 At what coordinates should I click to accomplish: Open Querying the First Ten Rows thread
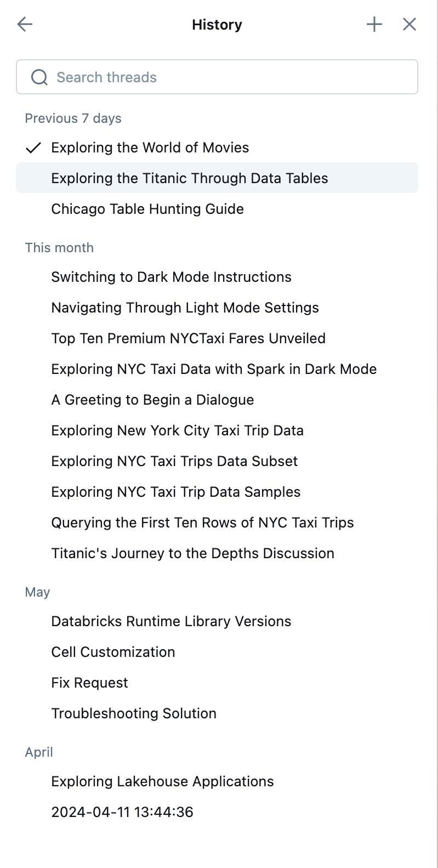pos(202,523)
